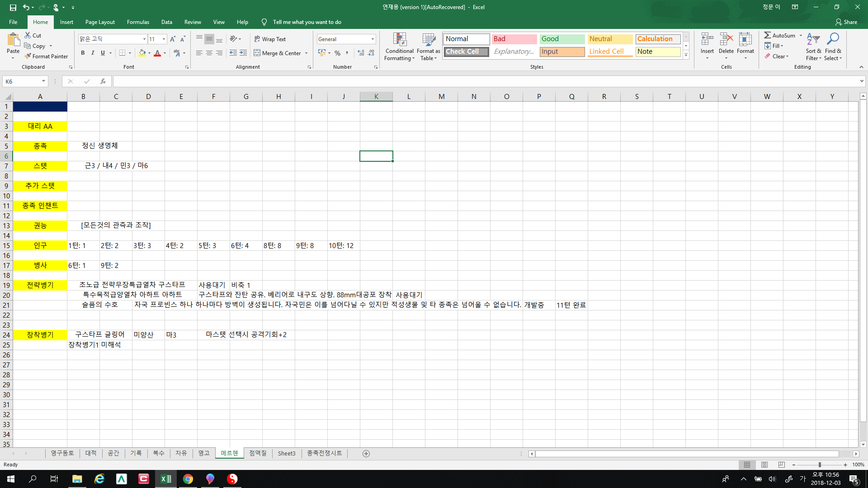Toggle Bold formatting
The width and height of the screenshot is (868, 488).
click(83, 53)
